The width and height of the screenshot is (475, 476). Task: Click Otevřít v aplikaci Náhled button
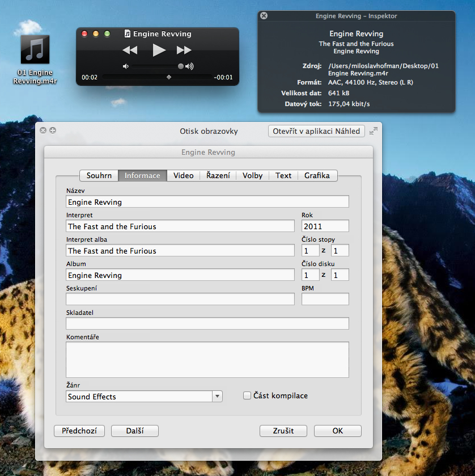tap(316, 131)
